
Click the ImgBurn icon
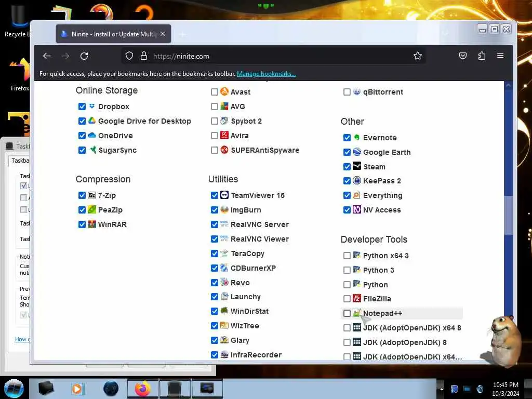pyautogui.click(x=224, y=210)
